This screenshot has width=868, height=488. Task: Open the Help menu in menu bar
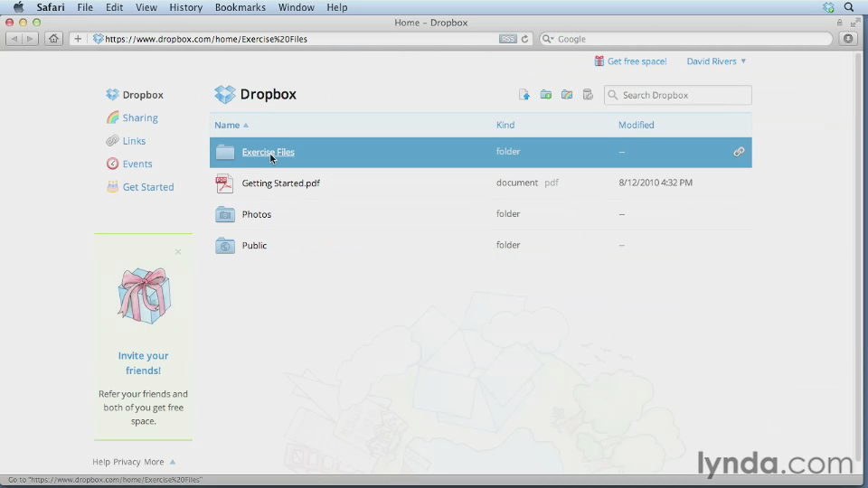pyautogui.click(x=336, y=7)
